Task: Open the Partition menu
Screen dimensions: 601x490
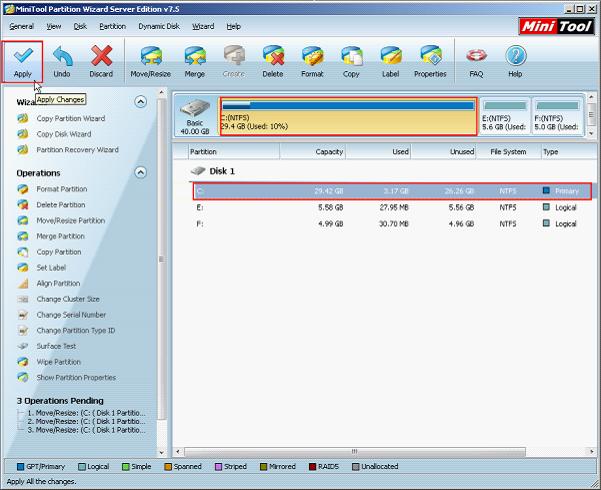Action: tap(112, 26)
